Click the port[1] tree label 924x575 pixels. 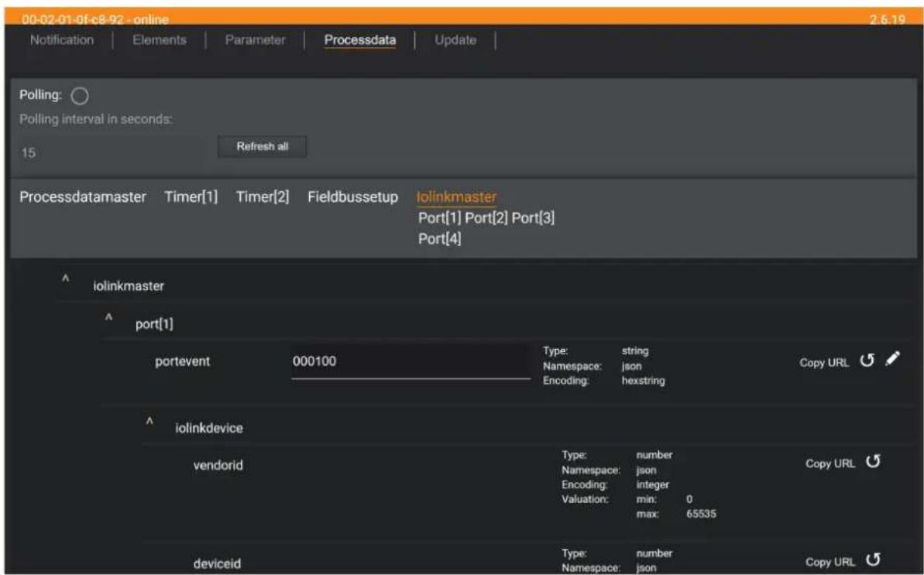[x=154, y=324]
